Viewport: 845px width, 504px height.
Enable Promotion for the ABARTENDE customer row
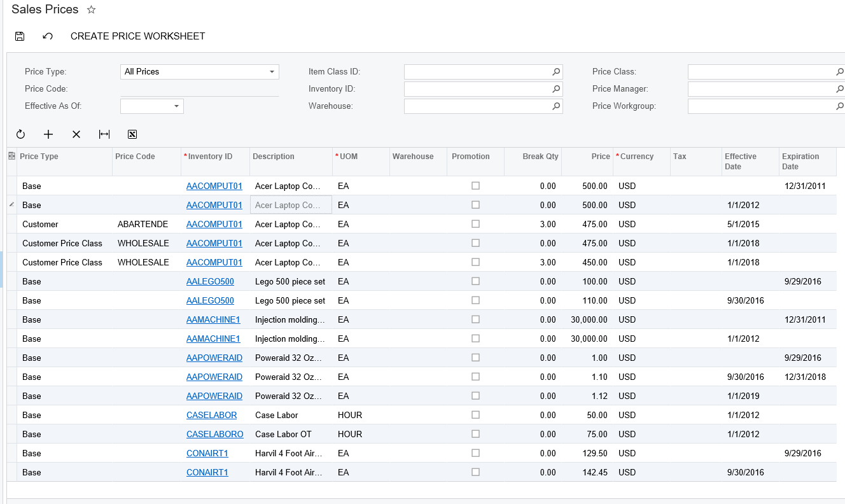pos(475,224)
